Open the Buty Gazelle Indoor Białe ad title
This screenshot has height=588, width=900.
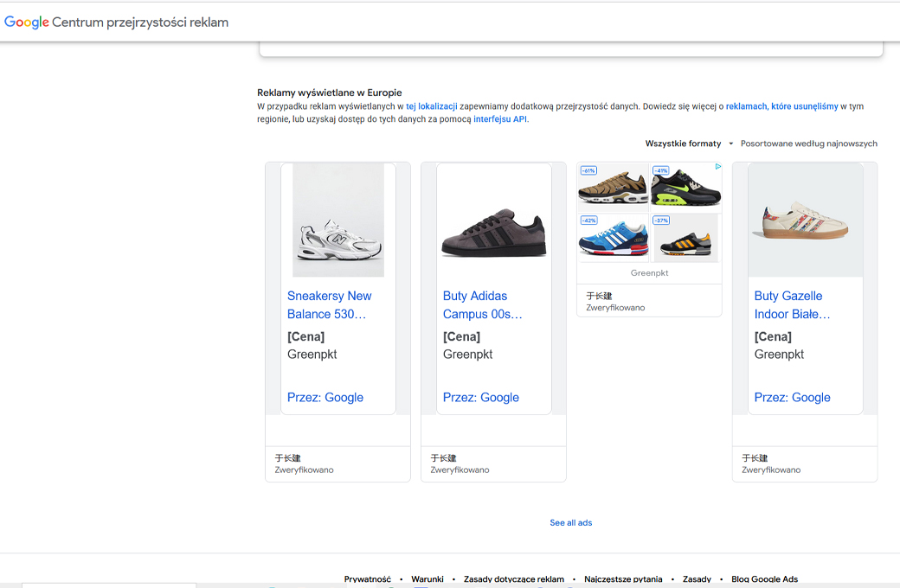coord(792,305)
